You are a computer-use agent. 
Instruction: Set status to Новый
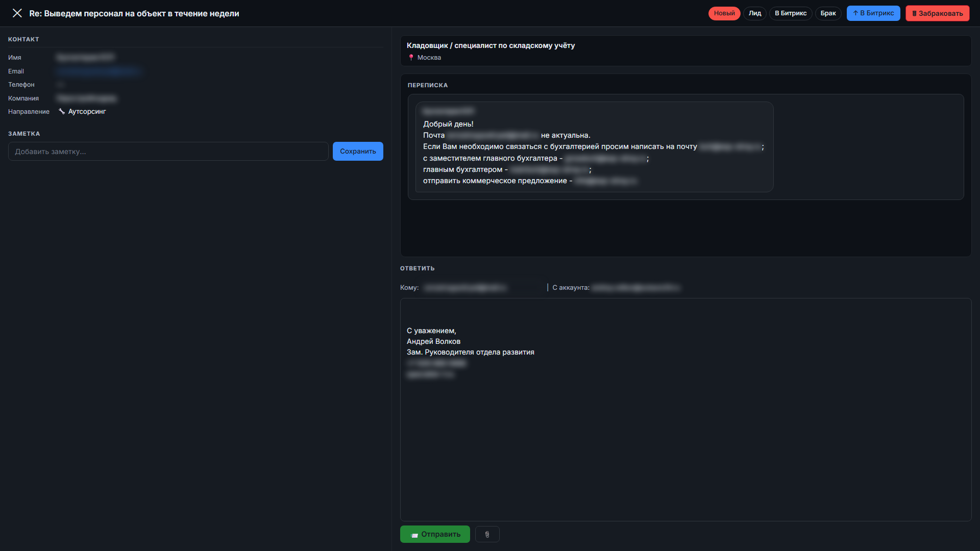[x=724, y=13]
